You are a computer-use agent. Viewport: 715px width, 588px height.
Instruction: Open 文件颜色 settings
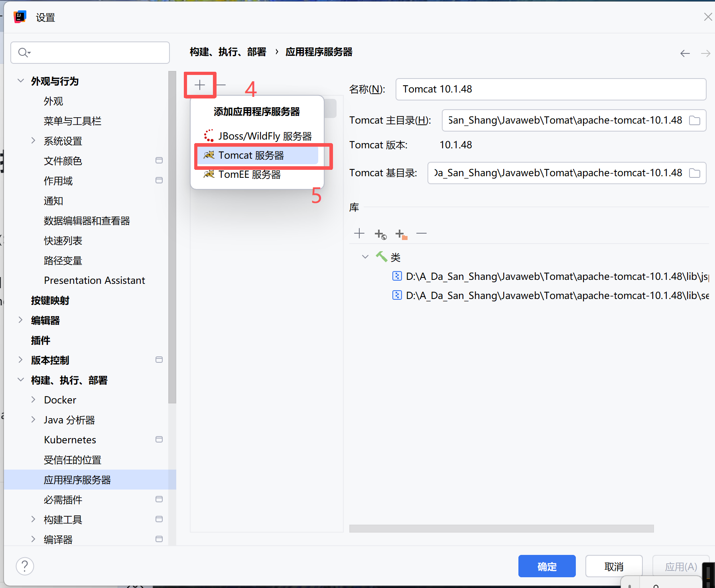tap(63, 161)
